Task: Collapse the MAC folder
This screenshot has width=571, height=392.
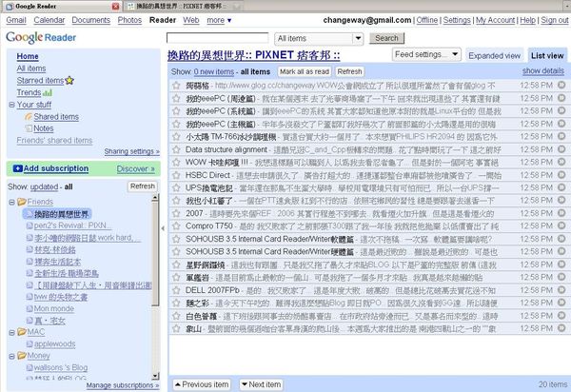Action: pyautogui.click(x=11, y=333)
